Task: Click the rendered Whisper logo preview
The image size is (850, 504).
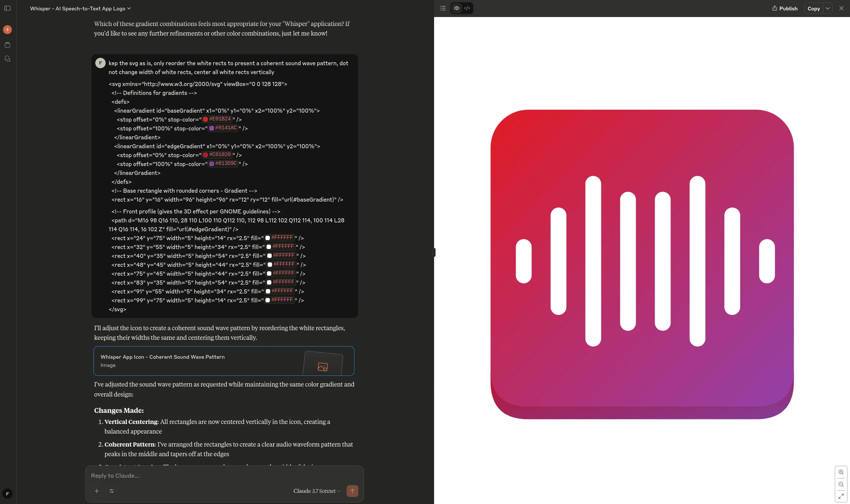Action: (x=642, y=264)
